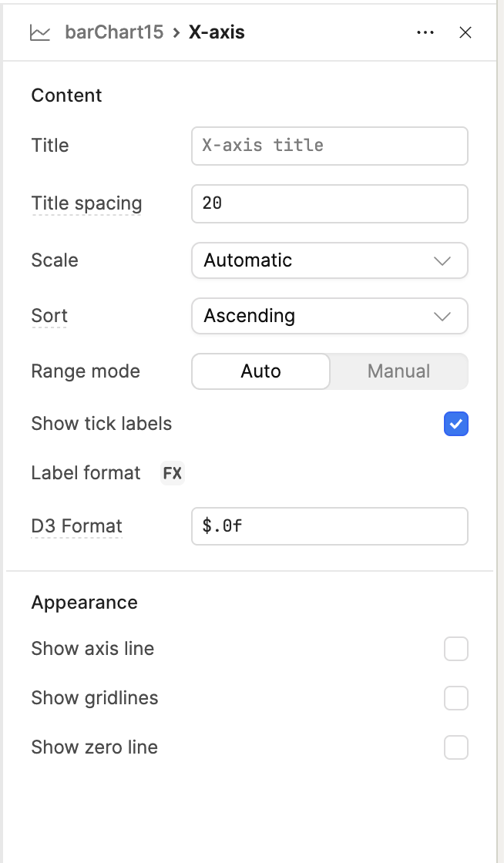
Task: Close the X-axis panel
Action: pyautogui.click(x=465, y=32)
